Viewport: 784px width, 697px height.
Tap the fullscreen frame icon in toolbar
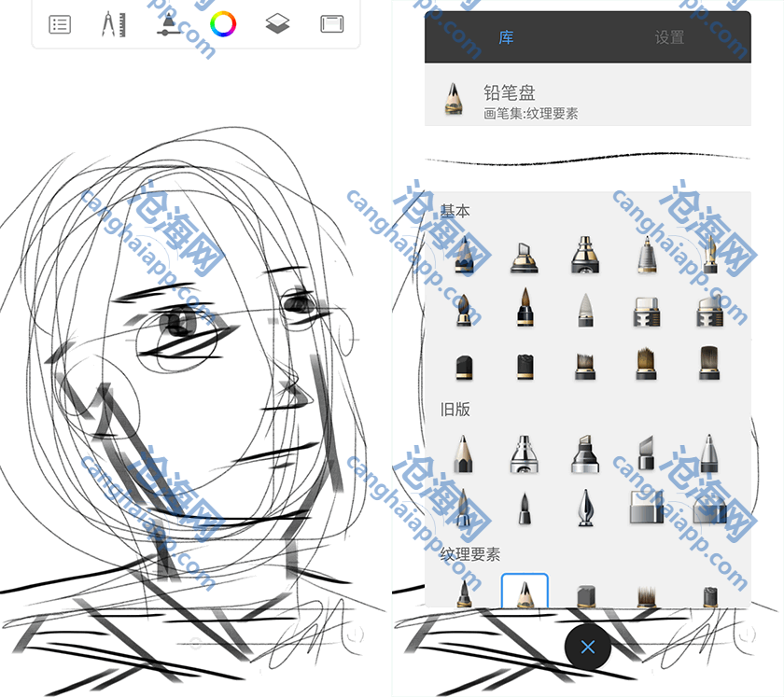click(331, 25)
